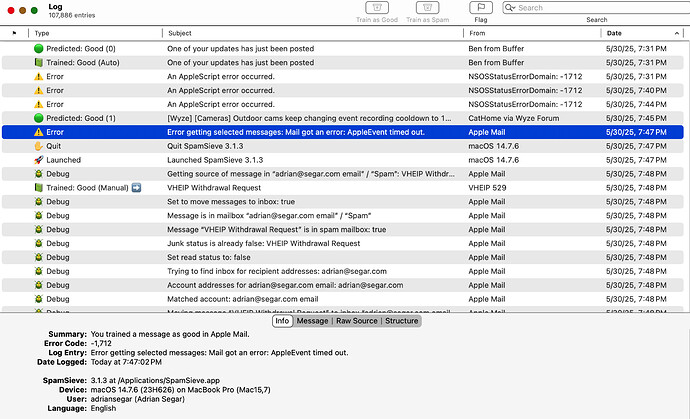Click the warning icon of the 7:44 PM Error row
The height and width of the screenshot is (419, 690).
pyautogui.click(x=39, y=104)
